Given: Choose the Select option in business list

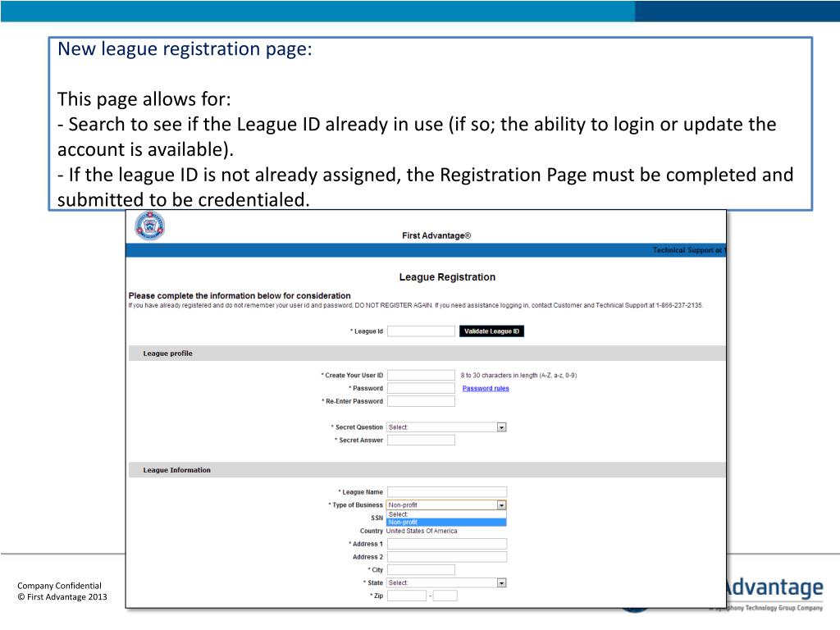Looking at the screenshot, I should (446, 514).
